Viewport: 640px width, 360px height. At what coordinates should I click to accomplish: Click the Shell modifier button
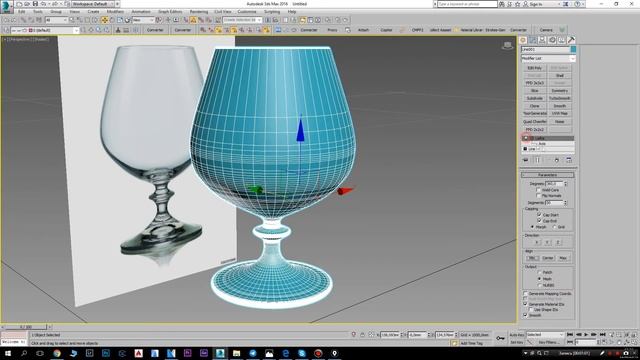(560, 76)
